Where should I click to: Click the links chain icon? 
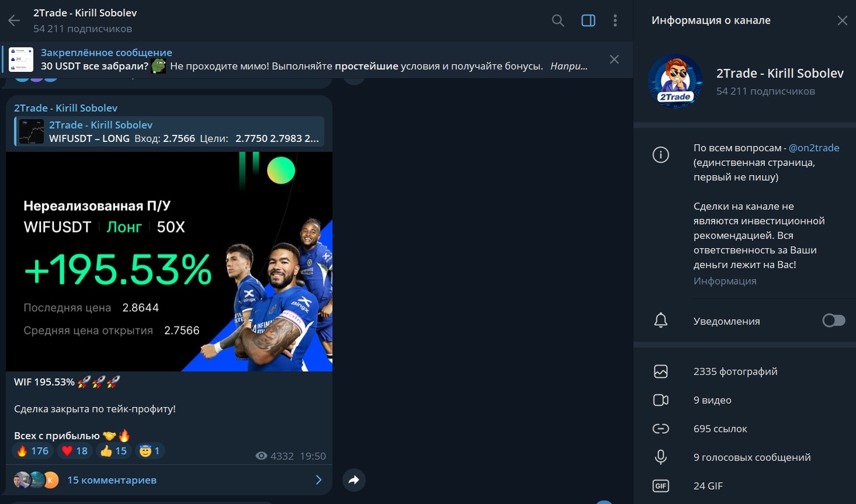(661, 429)
